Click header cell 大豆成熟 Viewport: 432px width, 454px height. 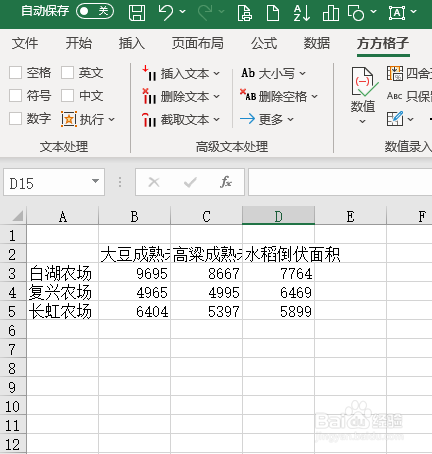[135, 254]
